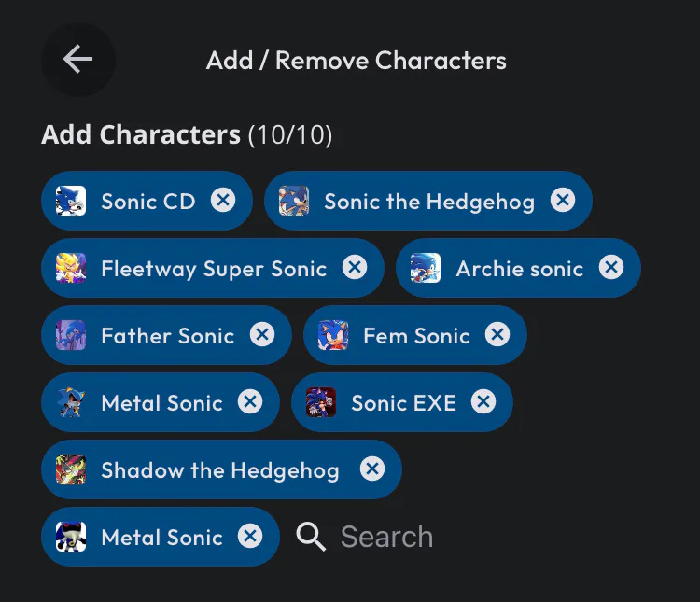Click the Sonic EXE avatar image

pos(321,402)
